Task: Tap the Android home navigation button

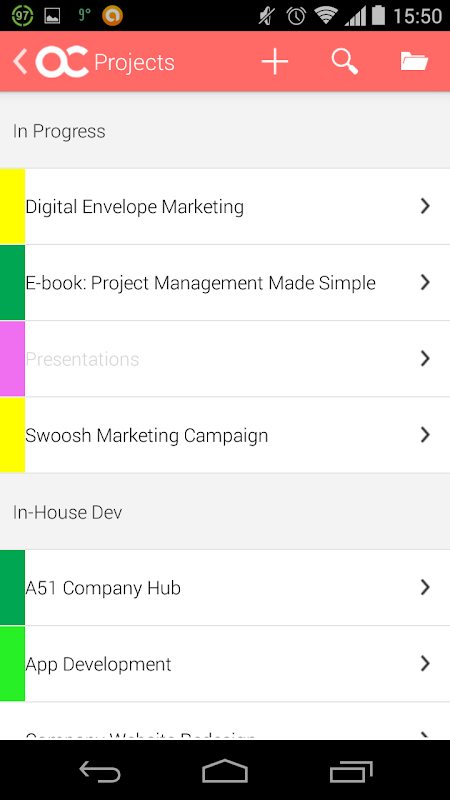Action: coord(225,770)
